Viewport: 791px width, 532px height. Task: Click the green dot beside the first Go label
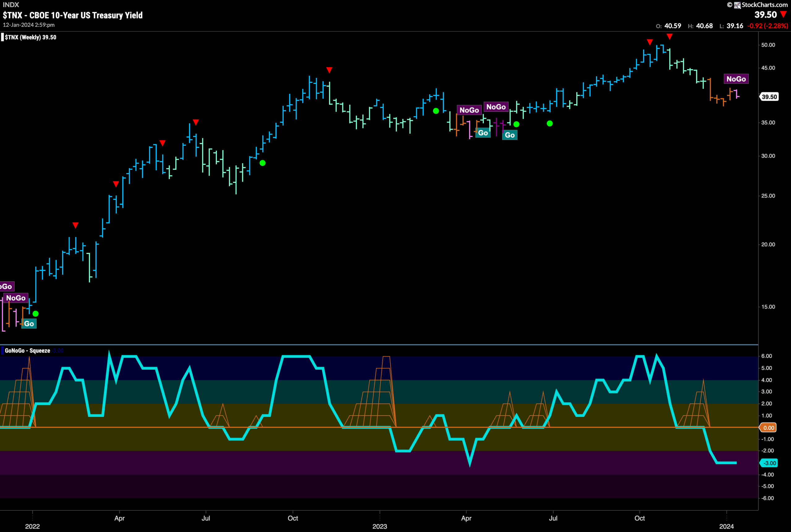point(36,313)
